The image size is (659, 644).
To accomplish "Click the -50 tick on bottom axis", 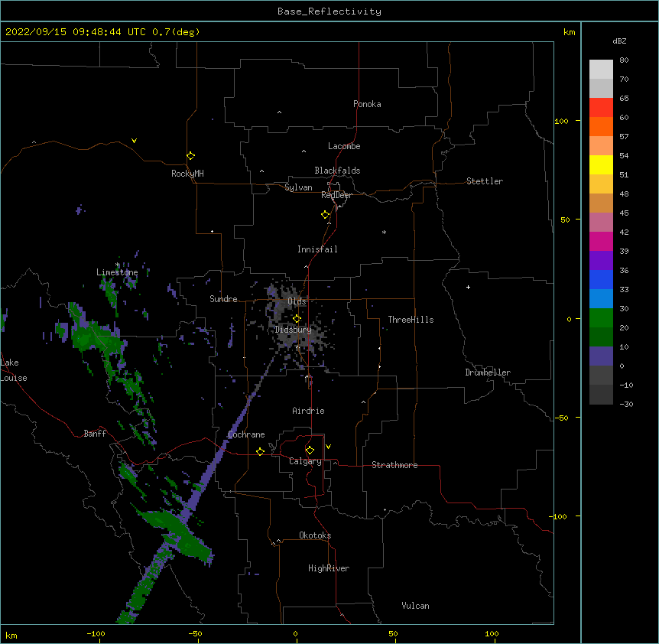I will point(195,633).
